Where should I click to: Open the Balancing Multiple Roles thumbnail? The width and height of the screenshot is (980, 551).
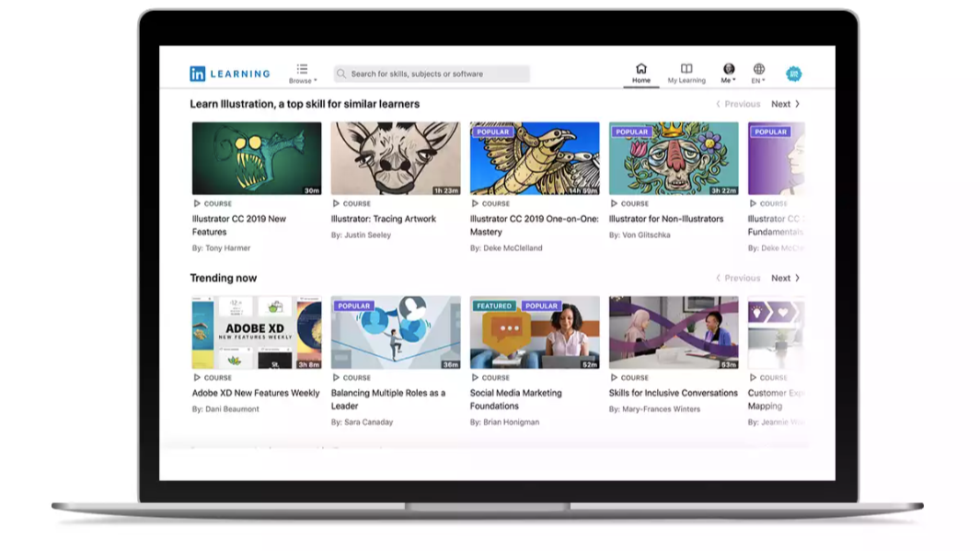[x=396, y=332]
